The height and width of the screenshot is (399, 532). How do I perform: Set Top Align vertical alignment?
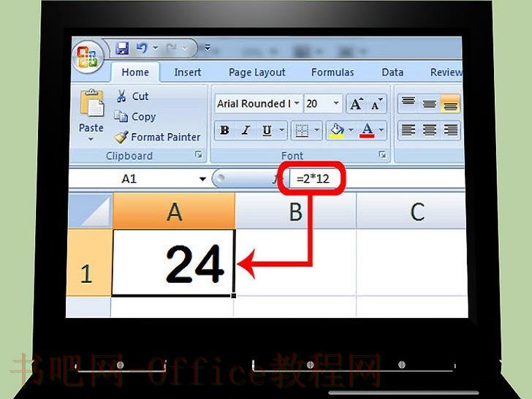[x=408, y=103]
